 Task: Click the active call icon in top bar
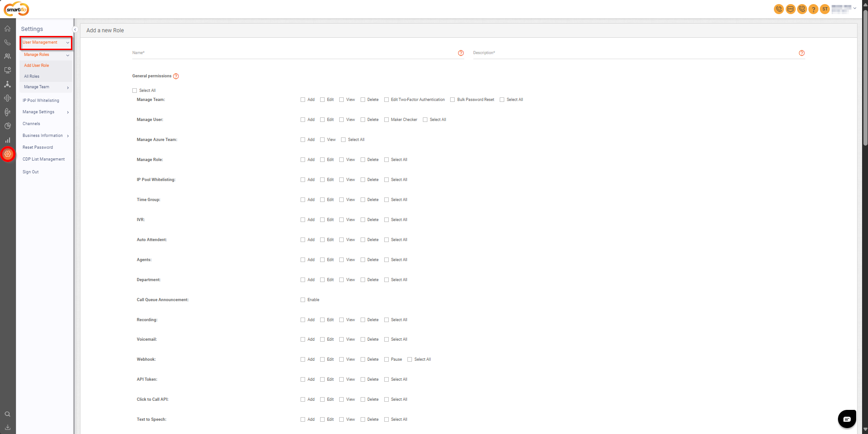click(x=779, y=9)
